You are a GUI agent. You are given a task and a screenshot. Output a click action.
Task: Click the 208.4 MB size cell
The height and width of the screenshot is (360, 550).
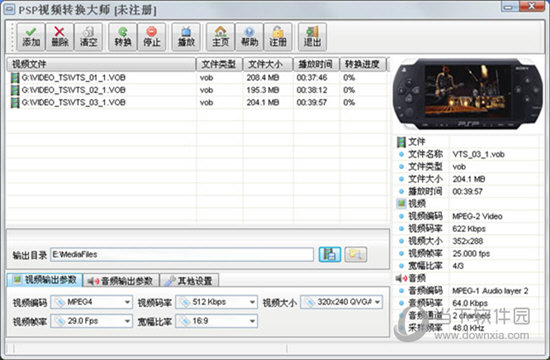click(x=263, y=78)
